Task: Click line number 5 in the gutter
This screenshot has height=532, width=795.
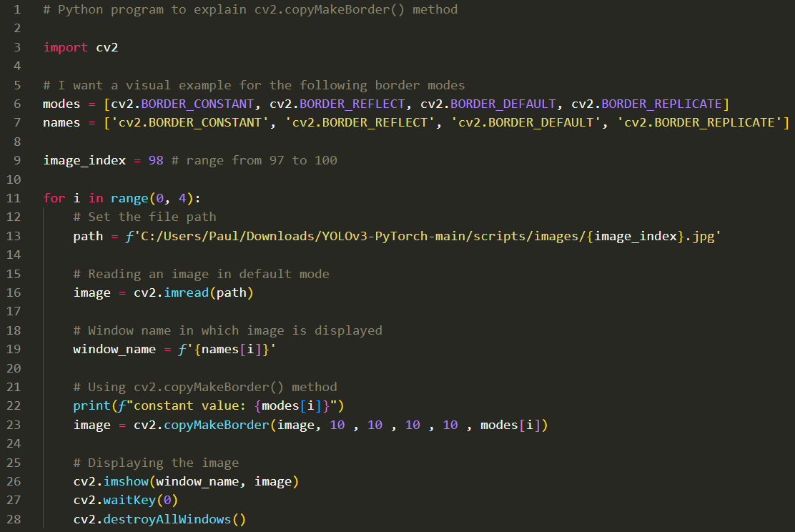Action: 17,85
